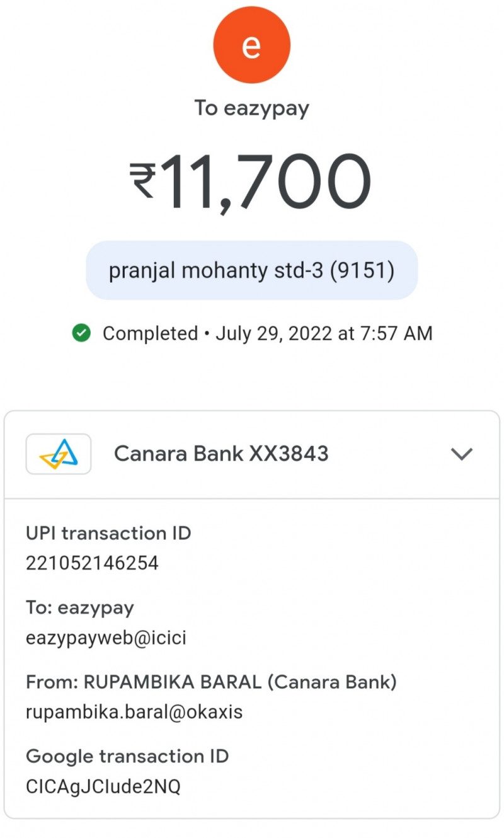
Task: Tap the eazypayweb@icici UPI address
Action: (x=106, y=638)
